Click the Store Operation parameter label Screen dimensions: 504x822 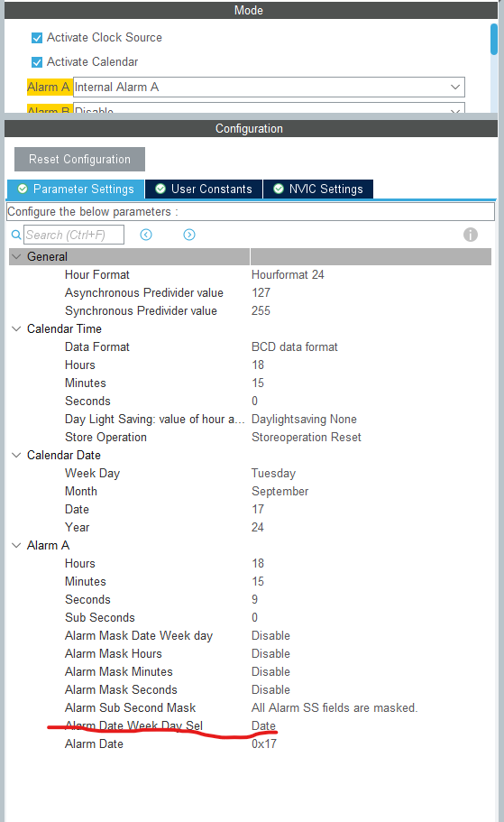point(105,438)
